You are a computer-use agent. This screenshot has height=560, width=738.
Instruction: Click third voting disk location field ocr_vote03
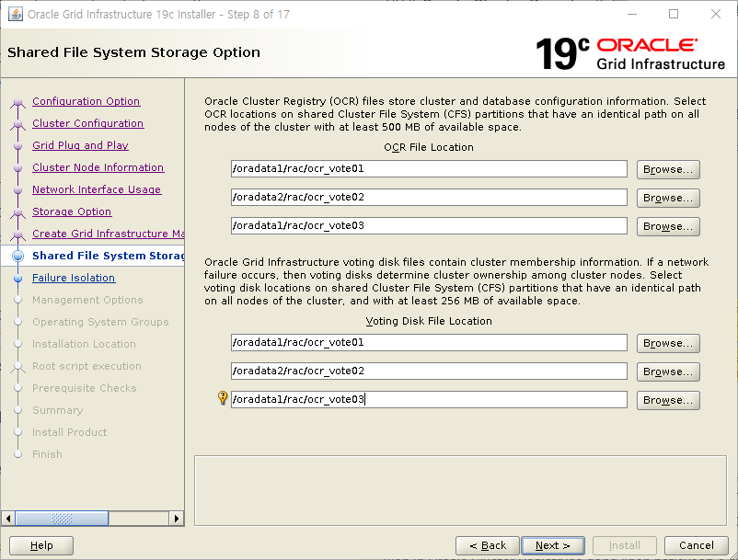[429, 399]
